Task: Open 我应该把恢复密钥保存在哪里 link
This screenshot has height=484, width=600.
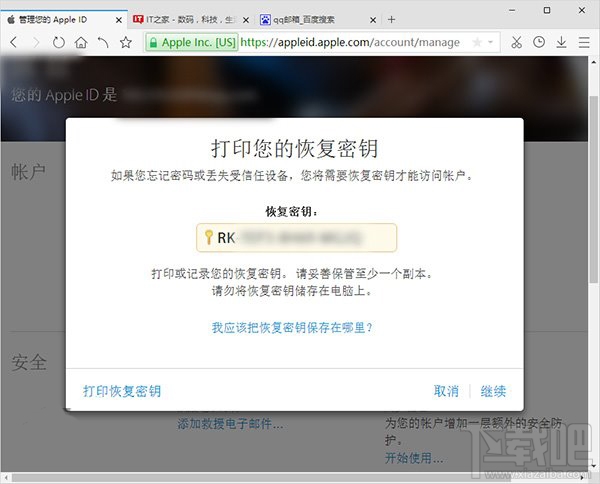Action: (x=292, y=328)
